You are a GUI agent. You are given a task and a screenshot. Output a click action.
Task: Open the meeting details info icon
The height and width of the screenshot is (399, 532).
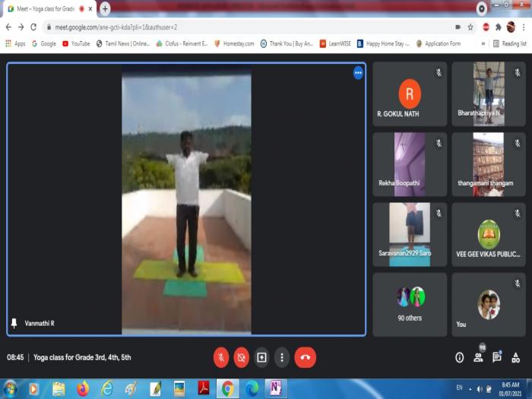point(459,358)
